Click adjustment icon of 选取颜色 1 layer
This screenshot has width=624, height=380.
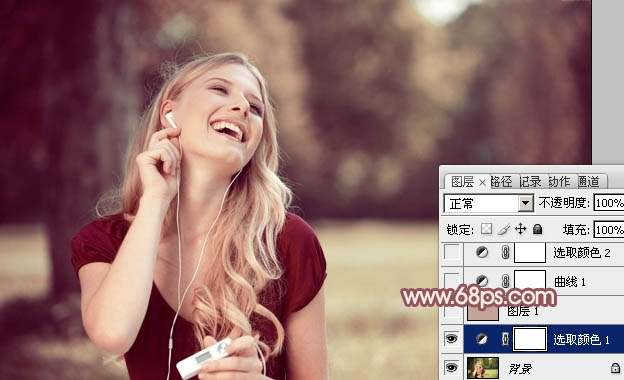coord(482,339)
